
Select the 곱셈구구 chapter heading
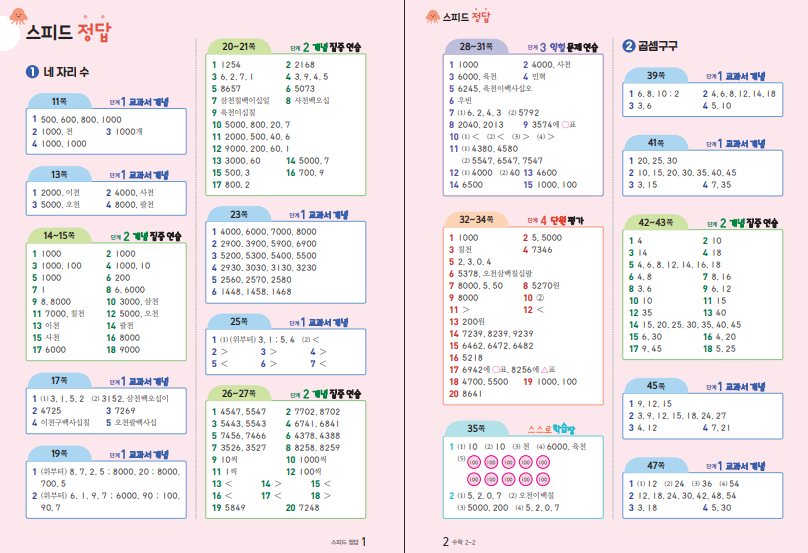pyautogui.click(x=658, y=46)
